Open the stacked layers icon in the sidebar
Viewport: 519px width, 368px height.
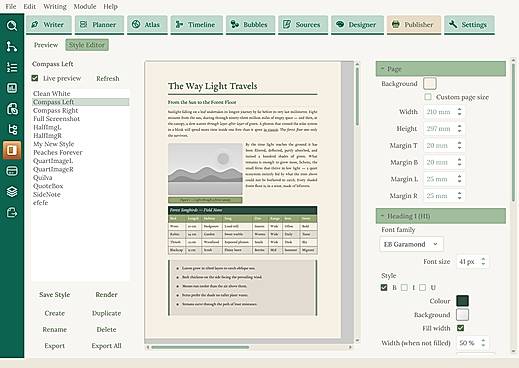12,192
